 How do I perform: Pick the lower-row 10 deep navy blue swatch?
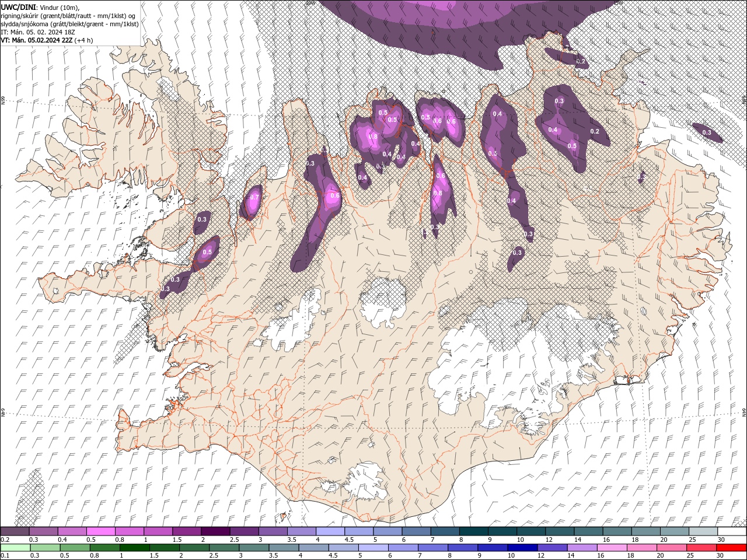click(x=523, y=548)
